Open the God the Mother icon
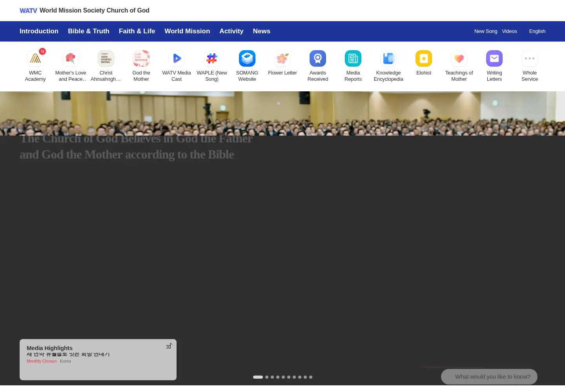This screenshot has height=392, width=565. coord(141,58)
